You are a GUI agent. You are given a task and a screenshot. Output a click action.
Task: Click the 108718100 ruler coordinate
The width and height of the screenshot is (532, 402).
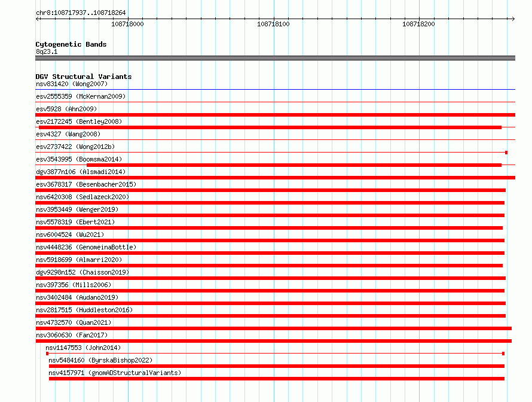273,24
